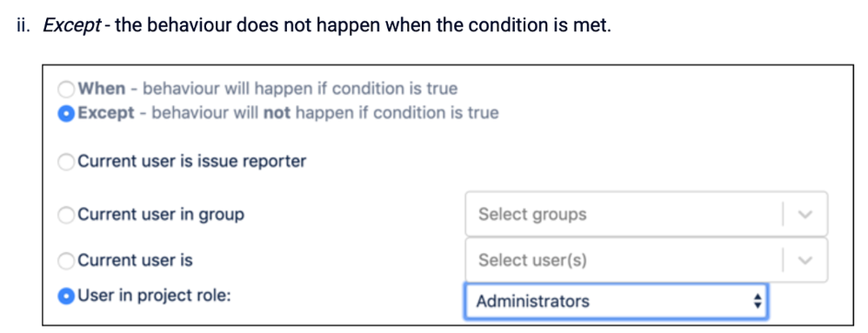Click the Select groups placeholder text
The image size is (868, 333).
coord(532,214)
